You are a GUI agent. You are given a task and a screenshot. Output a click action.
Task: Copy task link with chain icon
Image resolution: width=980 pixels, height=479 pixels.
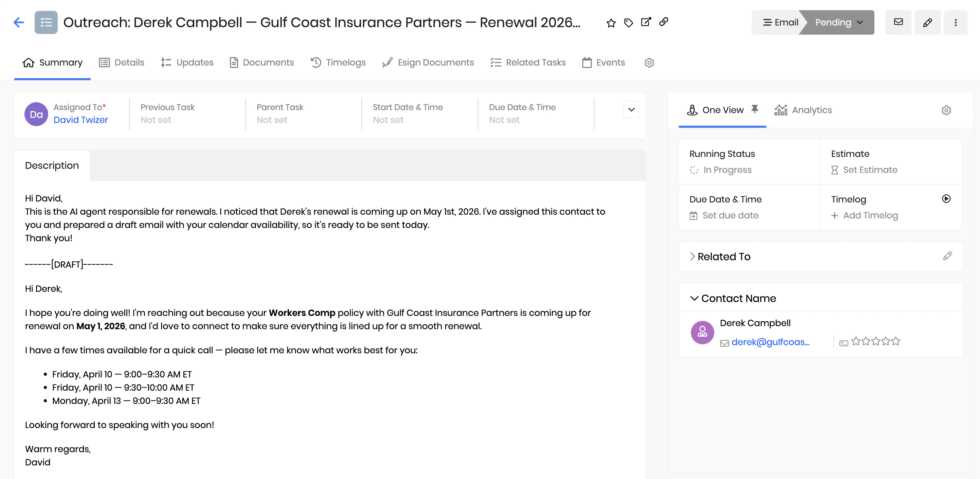point(664,22)
